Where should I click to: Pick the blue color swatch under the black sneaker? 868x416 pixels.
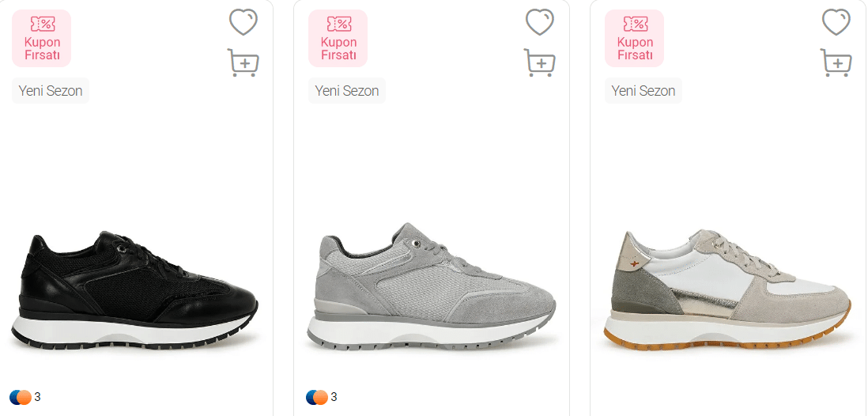click(14, 397)
